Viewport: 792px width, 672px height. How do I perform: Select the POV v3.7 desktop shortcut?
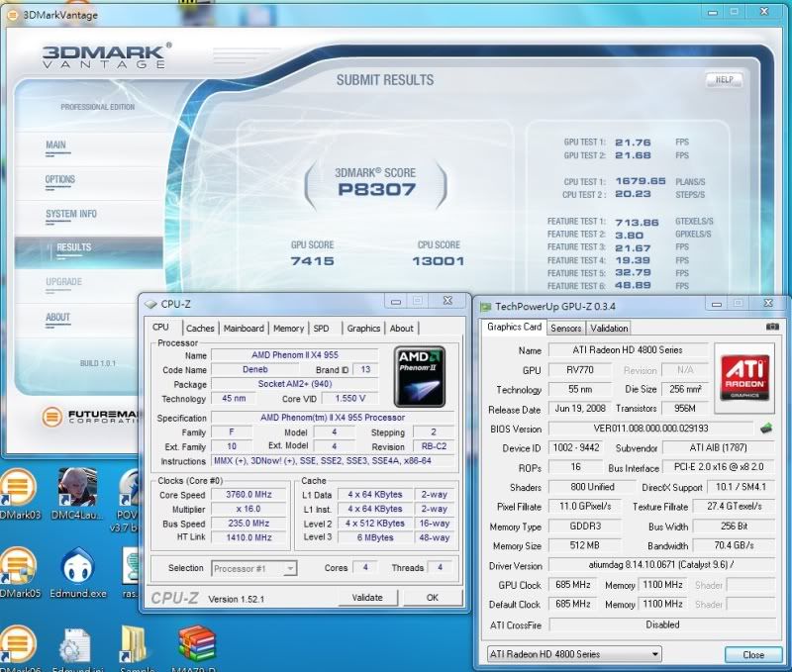click(128, 500)
